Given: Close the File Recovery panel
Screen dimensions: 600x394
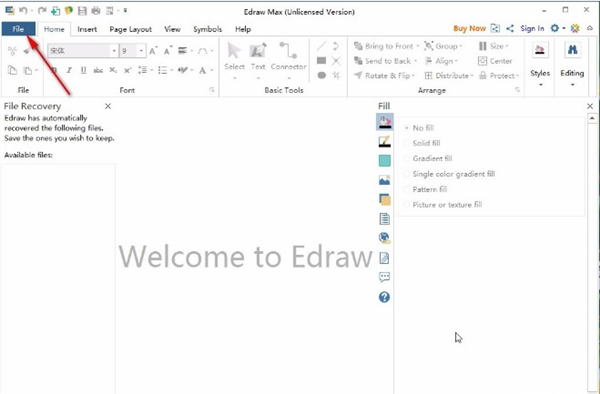Looking at the screenshot, I should click(108, 106).
